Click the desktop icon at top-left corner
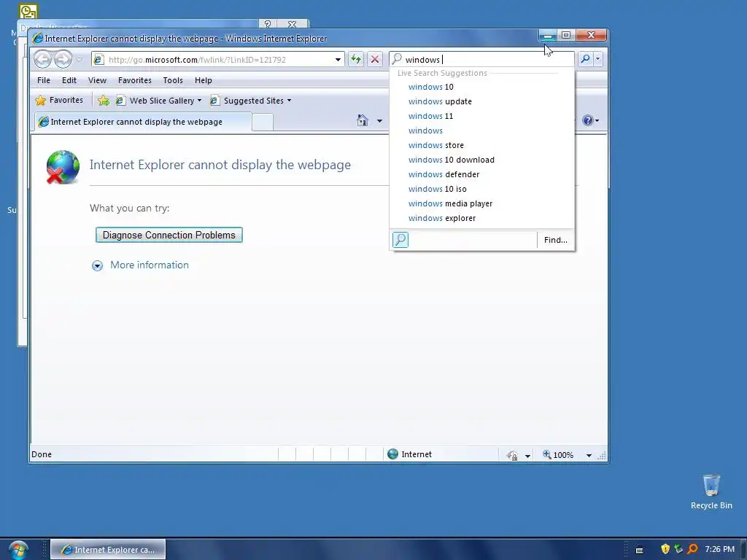The width and height of the screenshot is (747, 560). click(x=28, y=11)
